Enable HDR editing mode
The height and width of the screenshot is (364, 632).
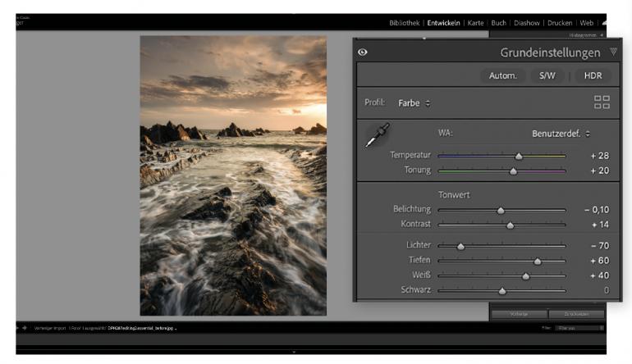coord(593,75)
